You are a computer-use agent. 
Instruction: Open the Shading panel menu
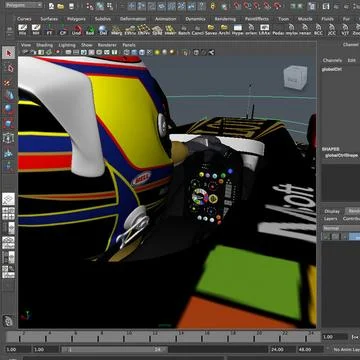(44, 45)
